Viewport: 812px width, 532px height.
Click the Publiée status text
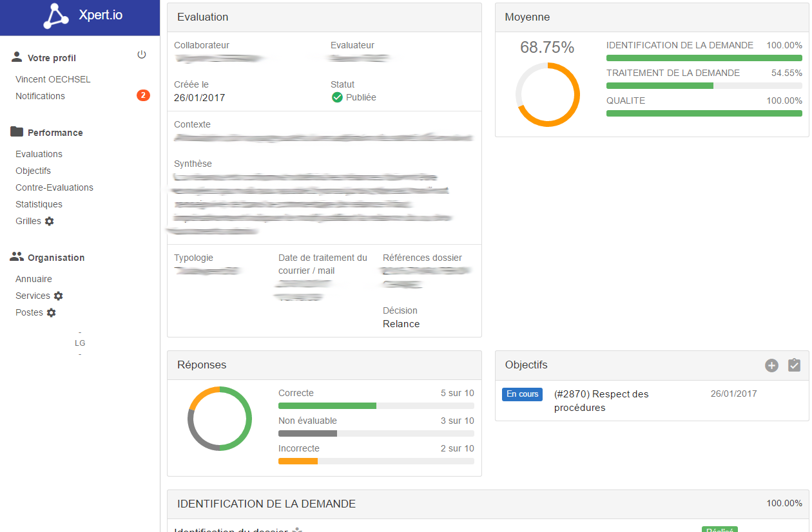pyautogui.click(x=361, y=97)
